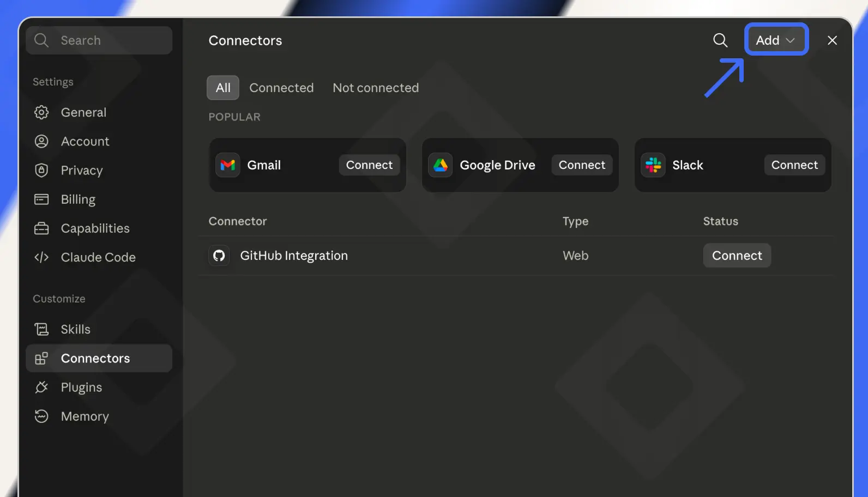Connect the Google Drive connector
Viewport: 868px width, 497px height.
coord(582,165)
